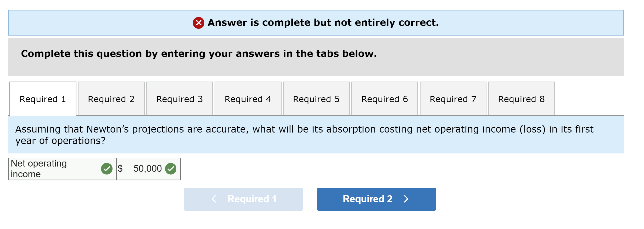The height and width of the screenshot is (229, 644).
Task: Open the Required 4 tab
Action: click(x=248, y=99)
